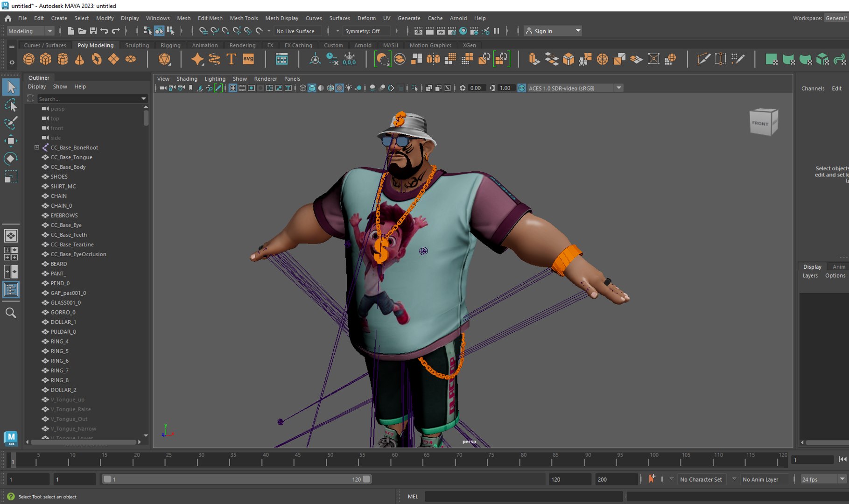Open the Modeling menu set dropdown
The width and height of the screenshot is (849, 504).
30,31
